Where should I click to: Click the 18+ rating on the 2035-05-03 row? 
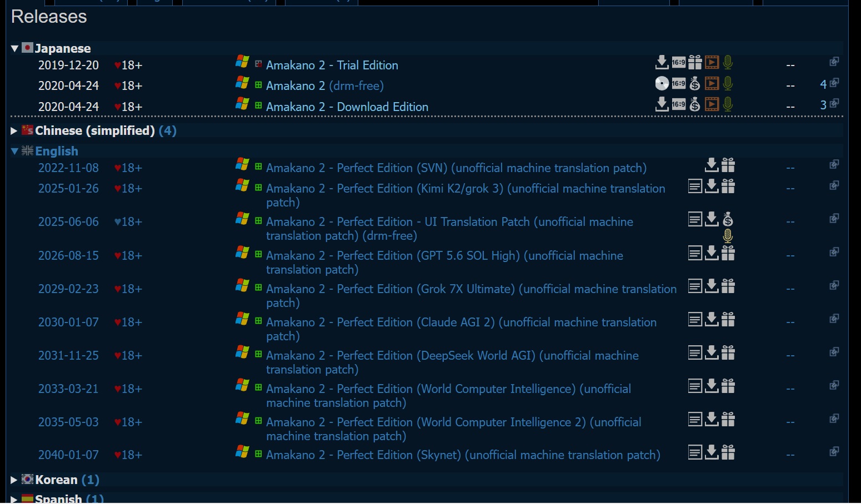(x=128, y=422)
